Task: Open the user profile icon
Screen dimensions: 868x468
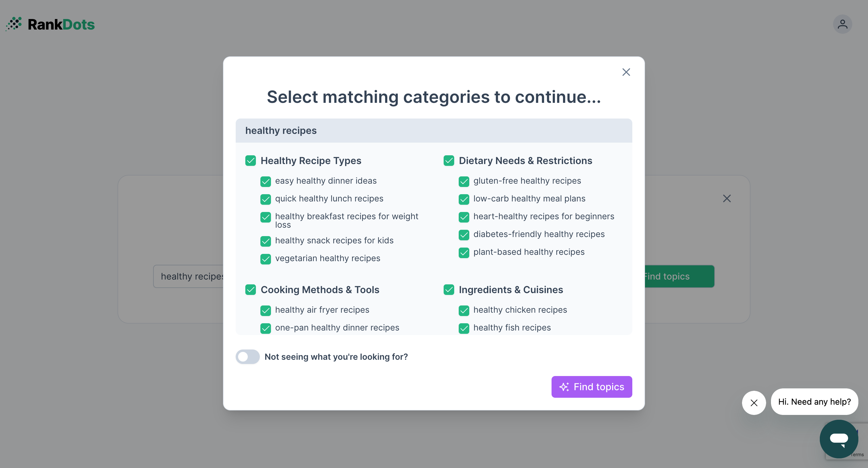Action: click(842, 24)
